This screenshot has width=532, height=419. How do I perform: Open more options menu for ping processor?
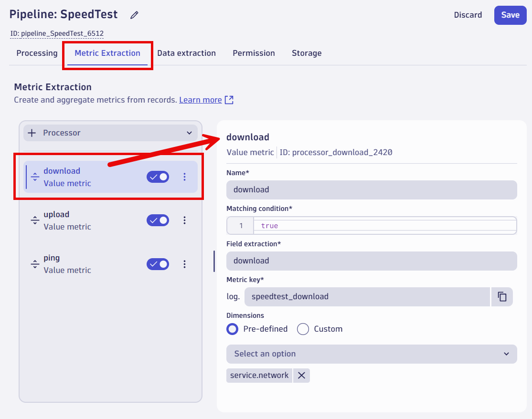pyautogui.click(x=184, y=264)
